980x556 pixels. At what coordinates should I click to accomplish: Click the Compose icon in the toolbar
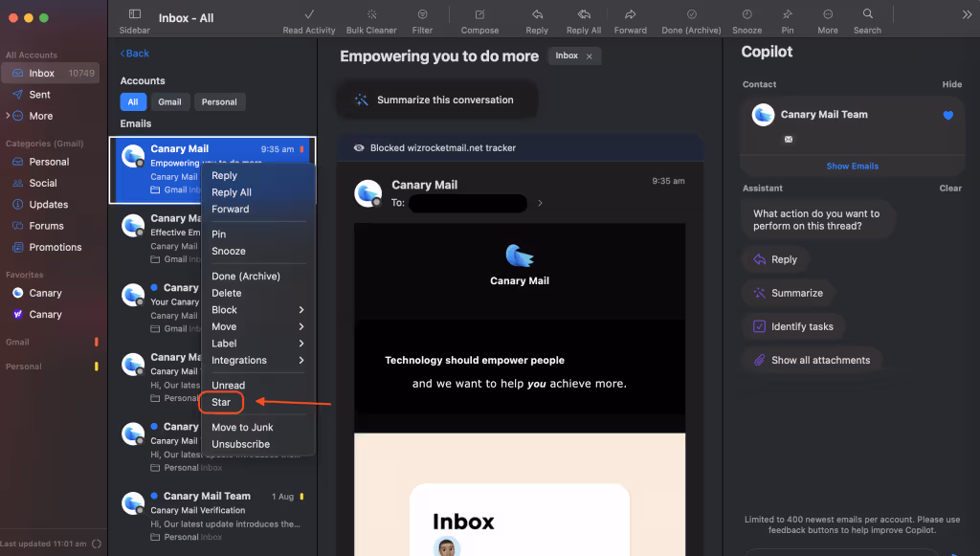click(480, 14)
